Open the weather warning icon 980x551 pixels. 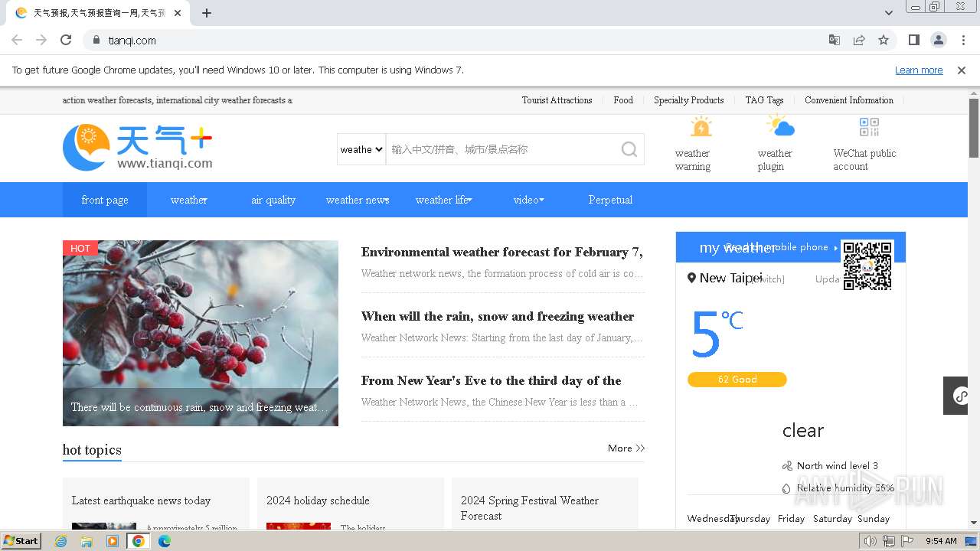click(701, 126)
